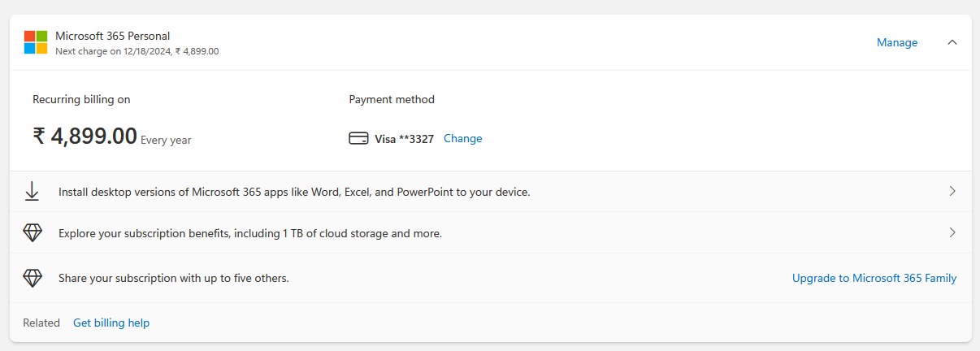Click the download arrow icon for desktop apps
980x351 pixels.
pos(32,192)
